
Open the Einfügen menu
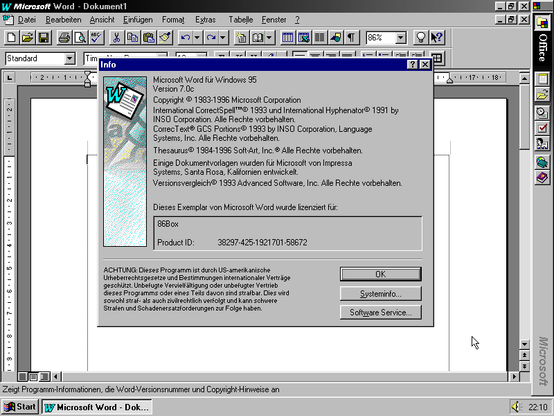pos(138,20)
